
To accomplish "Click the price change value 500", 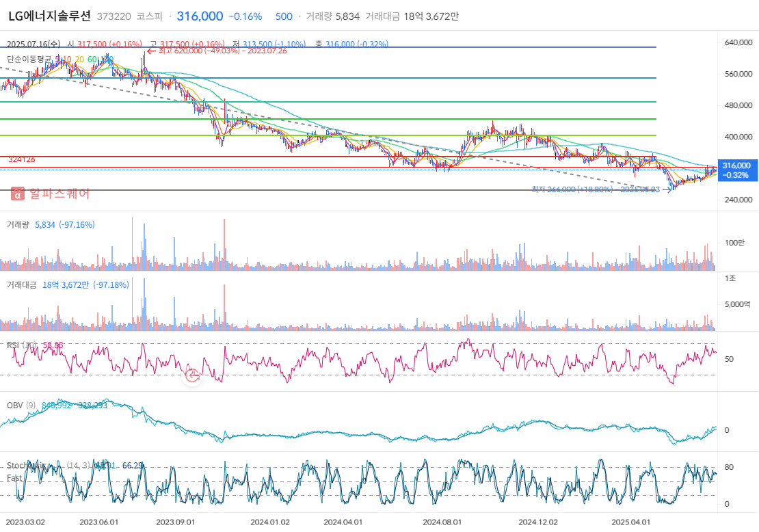I will [x=284, y=16].
